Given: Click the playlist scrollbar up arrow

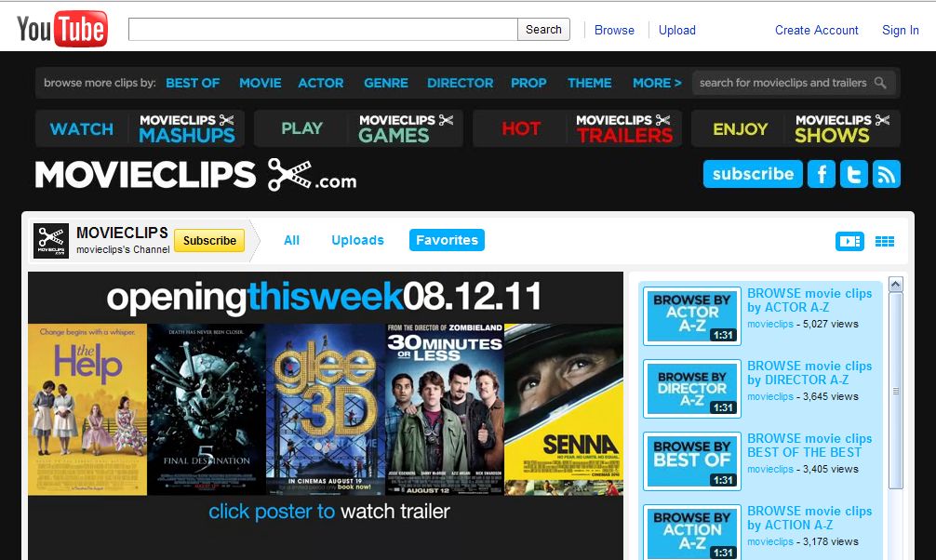Looking at the screenshot, I should click(895, 284).
